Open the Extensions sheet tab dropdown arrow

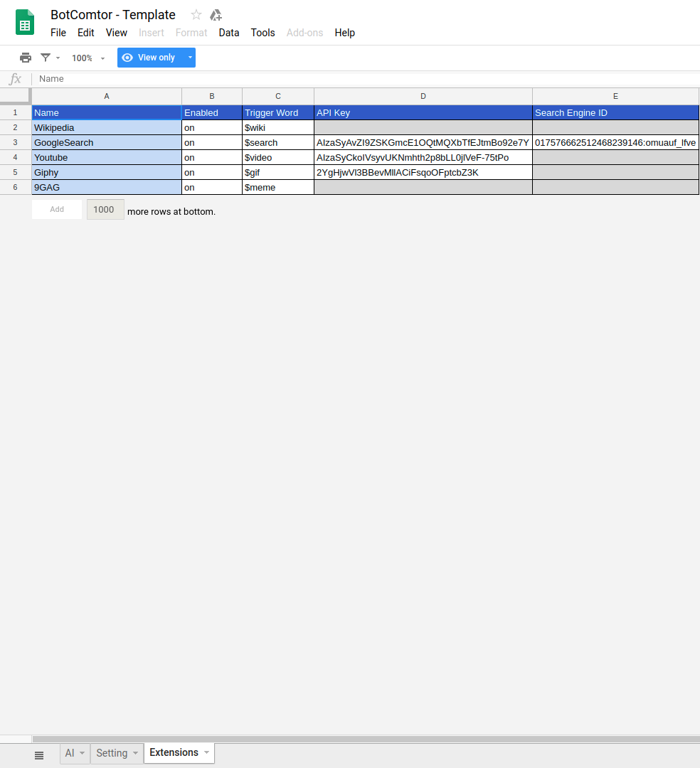pos(206,752)
